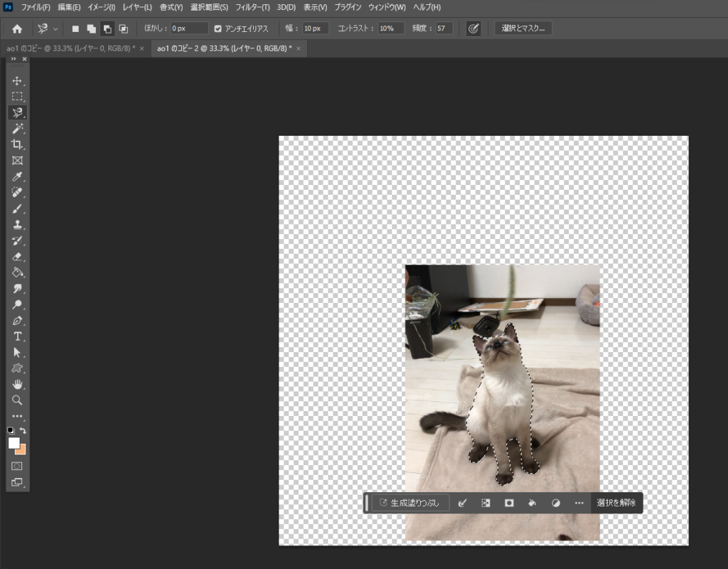Select the Zoom magnifier tool
728x569 pixels.
(17, 400)
